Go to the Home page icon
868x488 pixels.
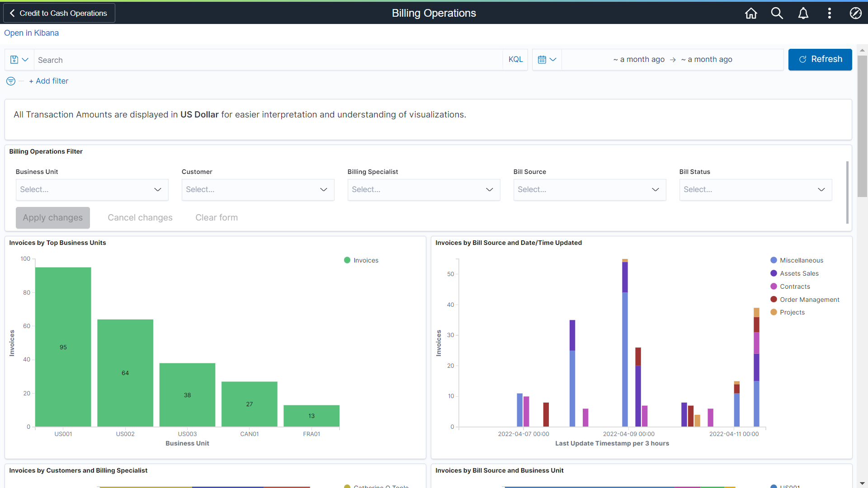751,13
